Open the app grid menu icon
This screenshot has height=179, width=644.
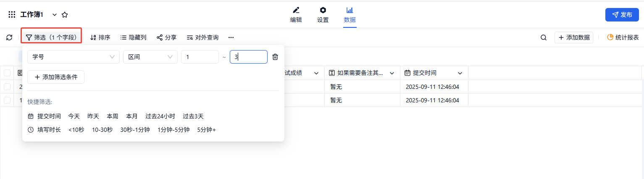[x=12, y=15]
